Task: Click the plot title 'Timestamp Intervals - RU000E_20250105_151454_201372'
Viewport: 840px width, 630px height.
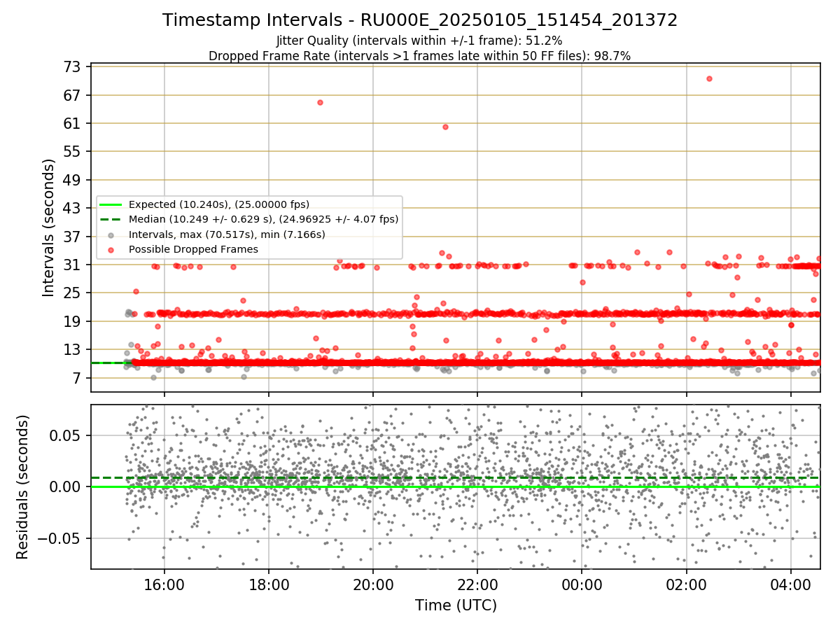Action: click(x=420, y=20)
